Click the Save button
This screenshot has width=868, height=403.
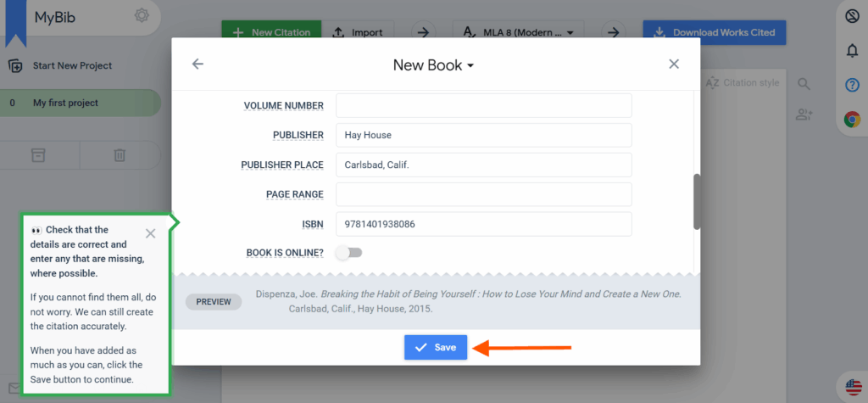[436, 348]
